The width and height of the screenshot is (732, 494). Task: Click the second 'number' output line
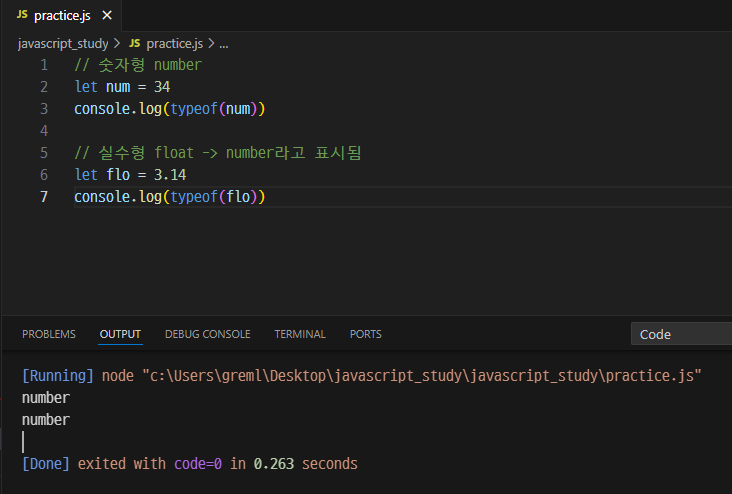point(46,420)
